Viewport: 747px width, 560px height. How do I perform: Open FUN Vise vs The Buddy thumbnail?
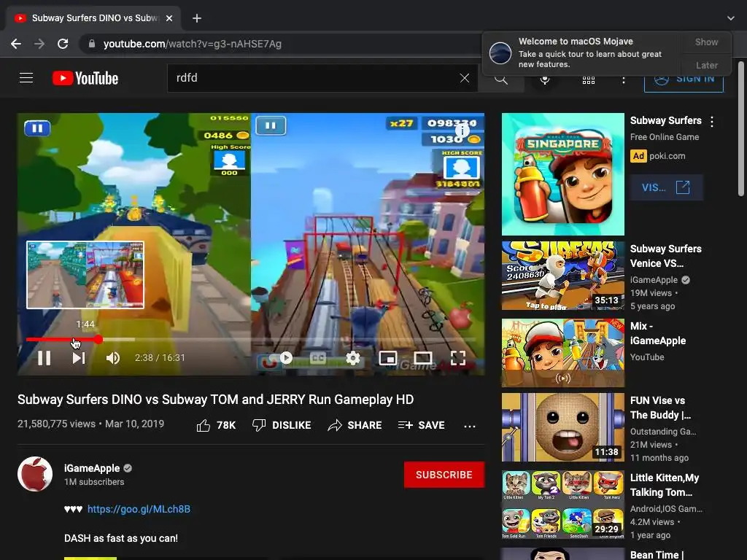[562, 427]
